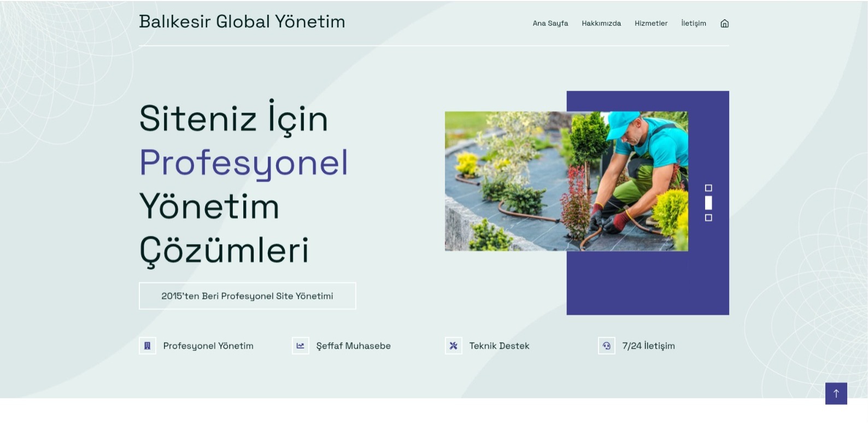This screenshot has height=424, width=868.
Task: Click the scroll-to-top arrow button
Action: [x=836, y=393]
